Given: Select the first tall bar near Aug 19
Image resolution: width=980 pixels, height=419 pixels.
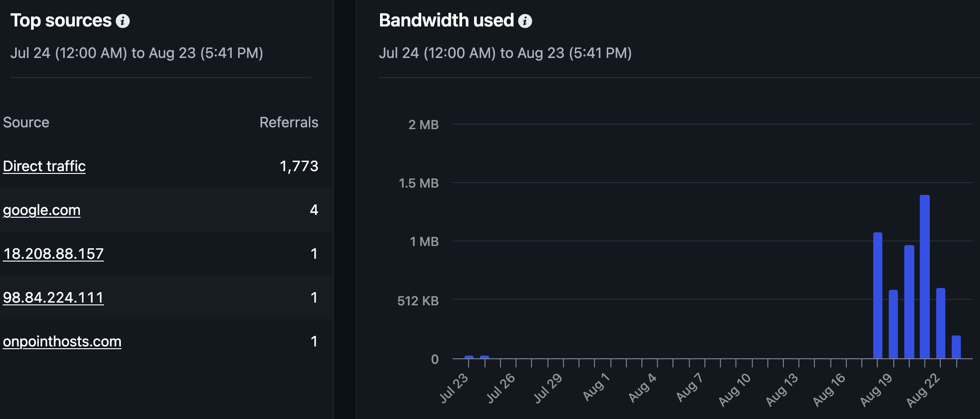Looking at the screenshot, I should pos(878,295).
